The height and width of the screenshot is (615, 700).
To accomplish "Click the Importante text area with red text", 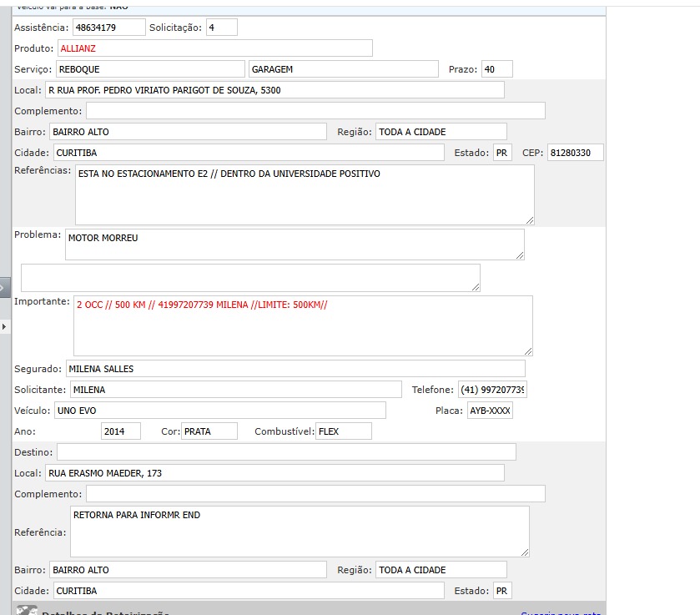I will [x=303, y=326].
